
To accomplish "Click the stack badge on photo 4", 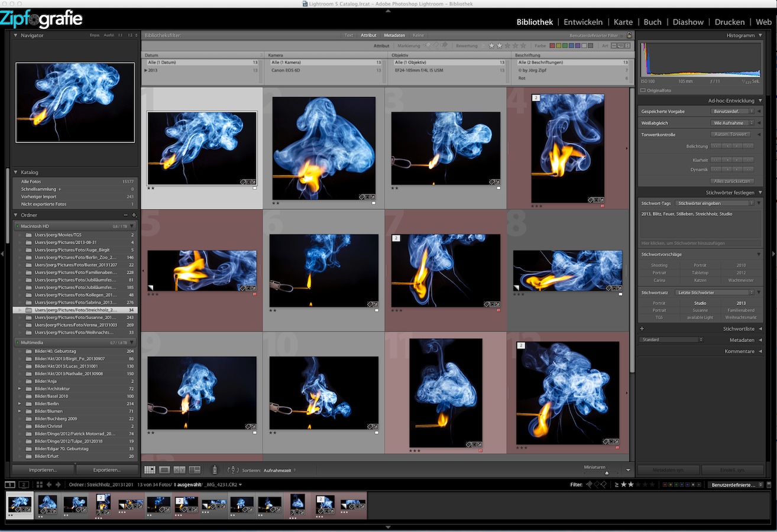I will tap(536, 98).
